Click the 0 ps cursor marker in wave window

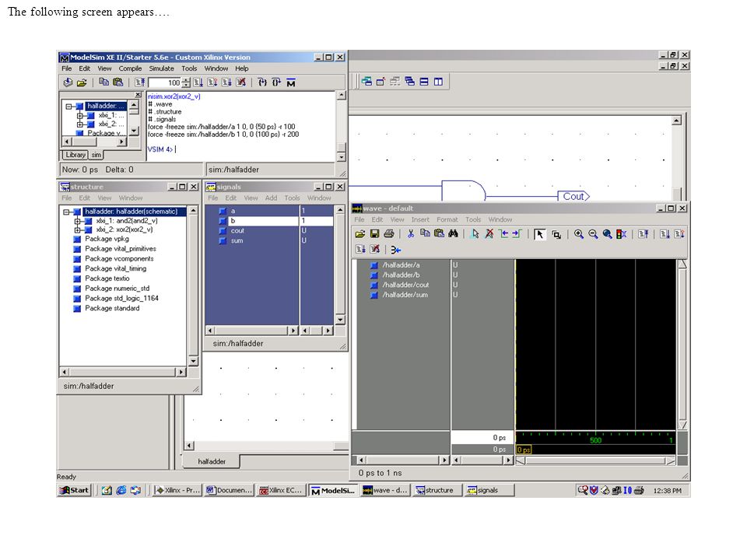coord(524,450)
